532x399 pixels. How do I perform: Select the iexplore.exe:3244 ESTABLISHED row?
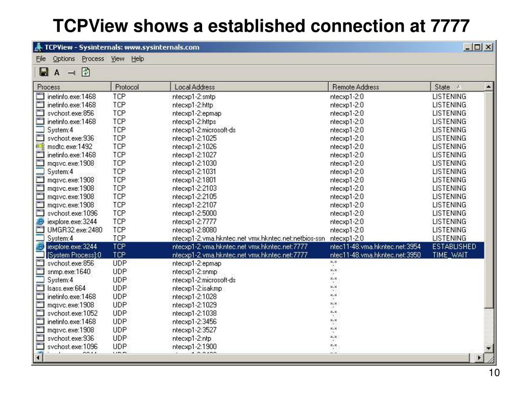point(260,247)
